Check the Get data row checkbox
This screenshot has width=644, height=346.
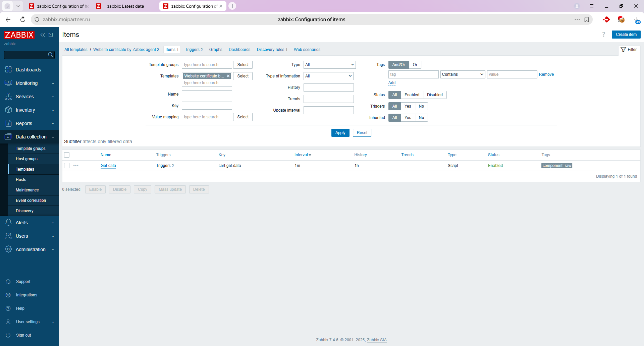67,166
